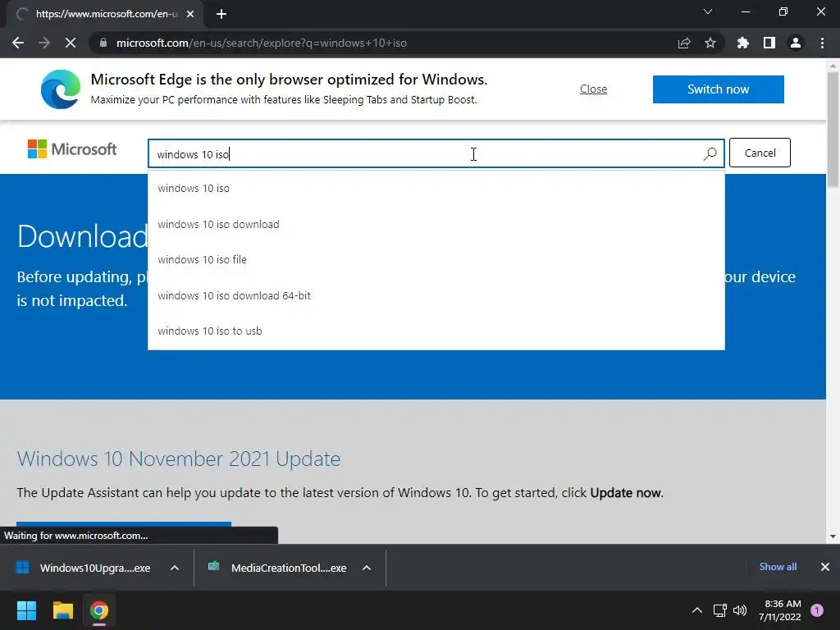The image size is (840, 630).
Task: Click the Switch now button
Action: pyautogui.click(x=719, y=89)
